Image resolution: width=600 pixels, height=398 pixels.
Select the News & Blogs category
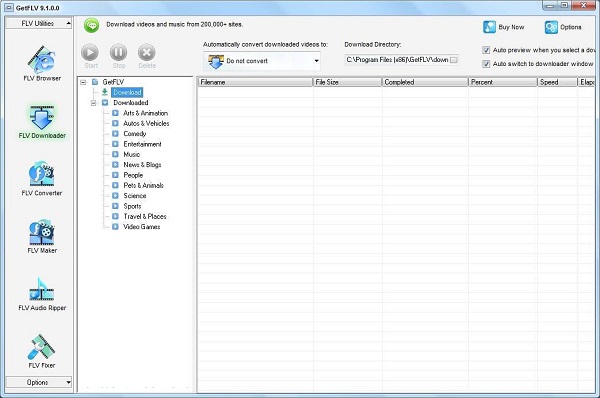coord(142,165)
